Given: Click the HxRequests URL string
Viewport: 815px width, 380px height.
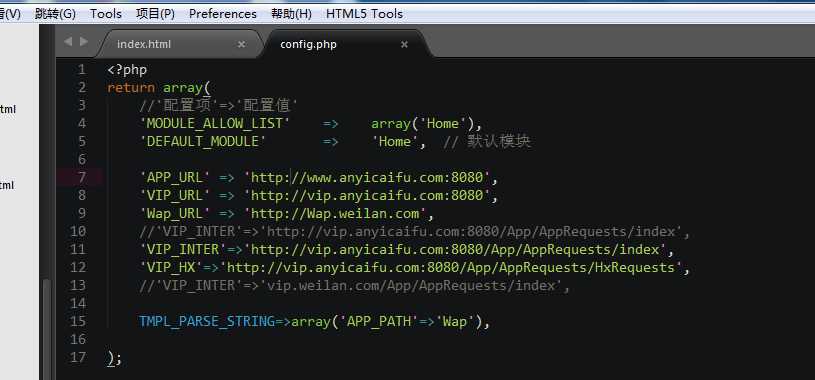Looking at the screenshot, I should coord(451,268).
